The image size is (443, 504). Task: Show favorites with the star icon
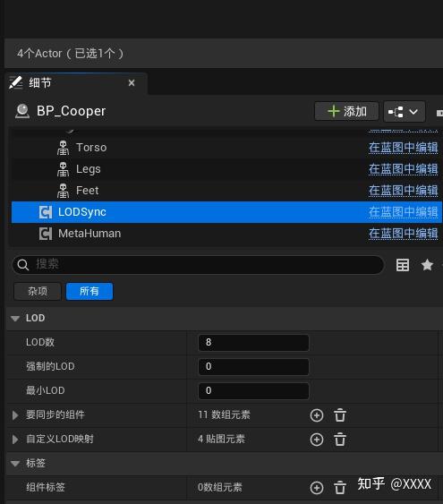click(x=427, y=265)
